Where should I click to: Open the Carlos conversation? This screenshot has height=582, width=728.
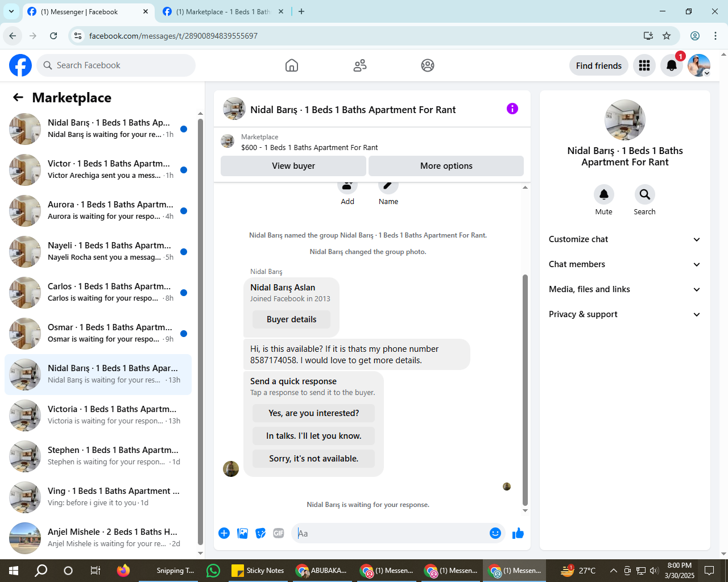(x=98, y=293)
